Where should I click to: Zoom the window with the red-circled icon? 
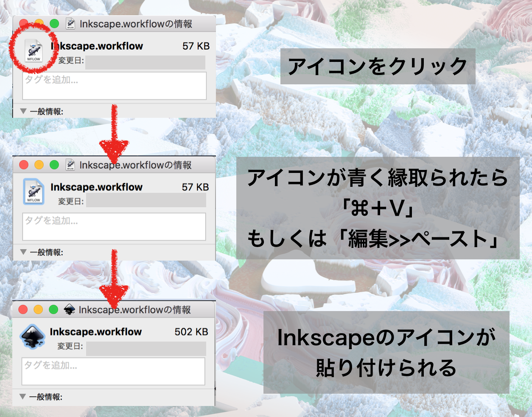(x=54, y=24)
